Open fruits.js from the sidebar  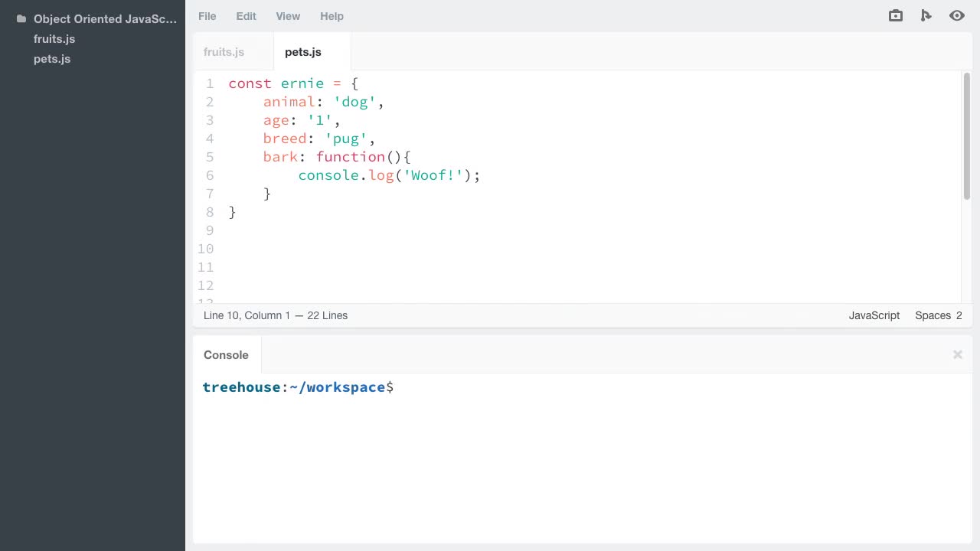click(54, 38)
